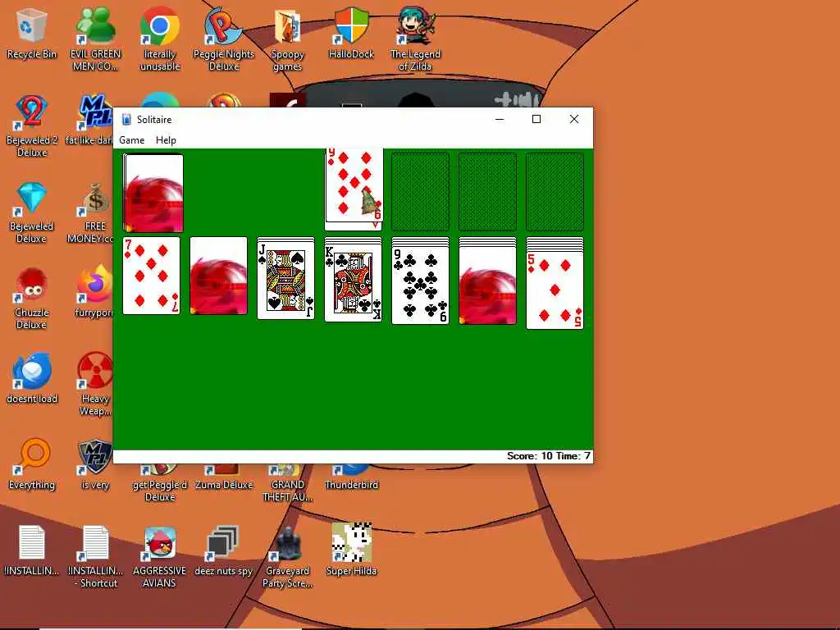
Task: Select the Jack of spades card
Action: click(x=286, y=281)
